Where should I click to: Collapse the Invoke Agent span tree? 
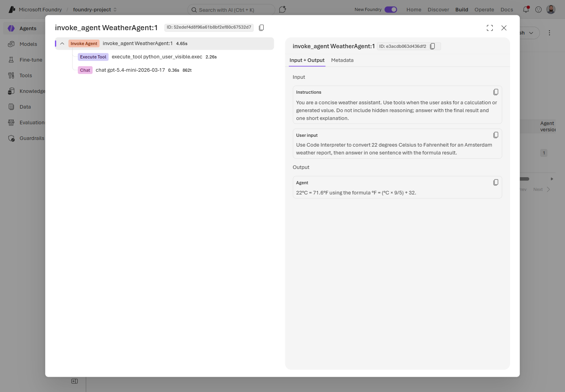62,44
